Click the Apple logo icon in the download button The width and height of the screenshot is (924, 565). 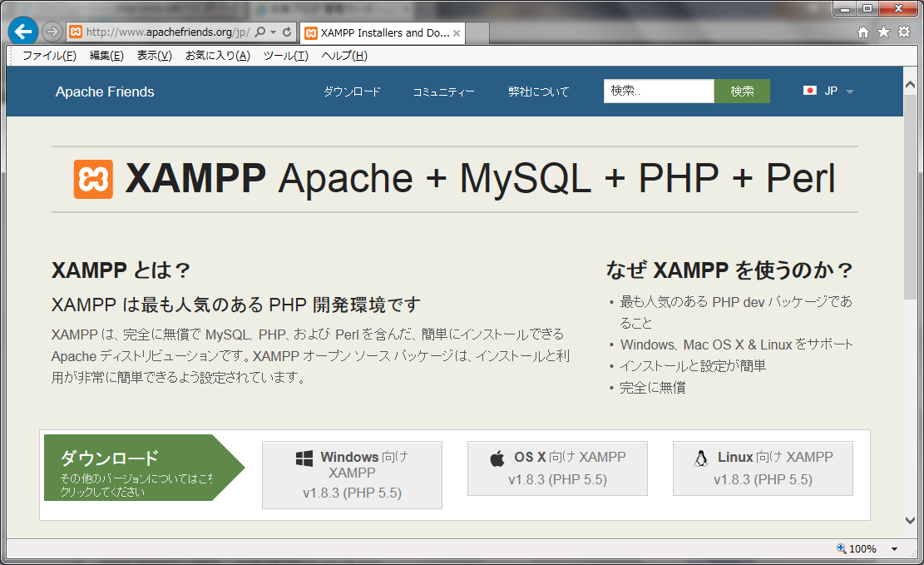pos(497,458)
